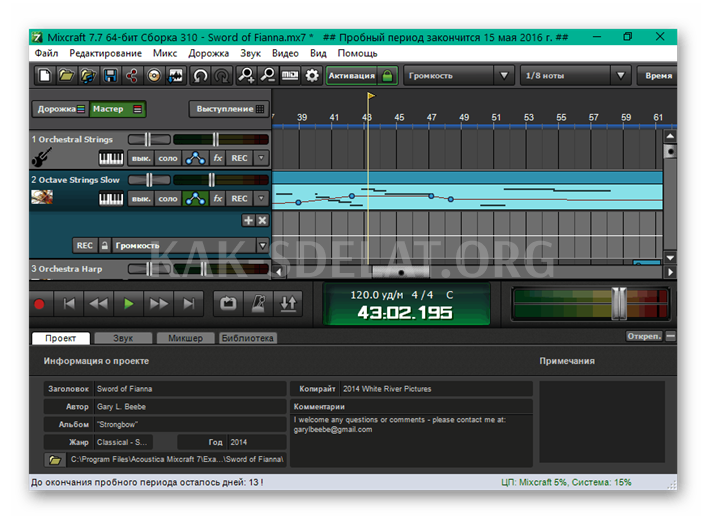
Task: Click the master volume slider handle
Action: 619,304
